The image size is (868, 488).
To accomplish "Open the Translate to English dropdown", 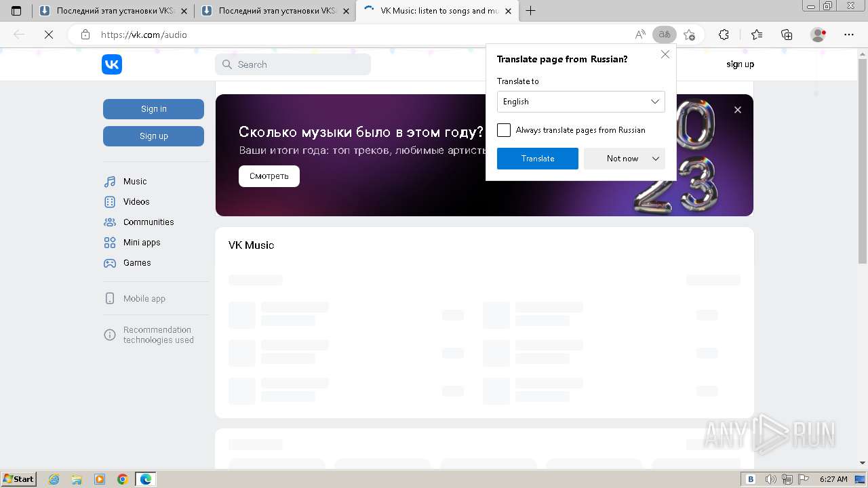I will click(581, 102).
